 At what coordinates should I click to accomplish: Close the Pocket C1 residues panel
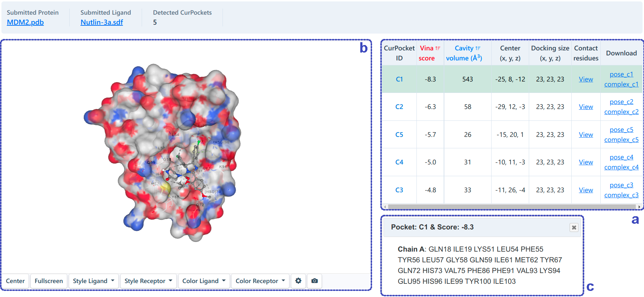[x=574, y=227]
